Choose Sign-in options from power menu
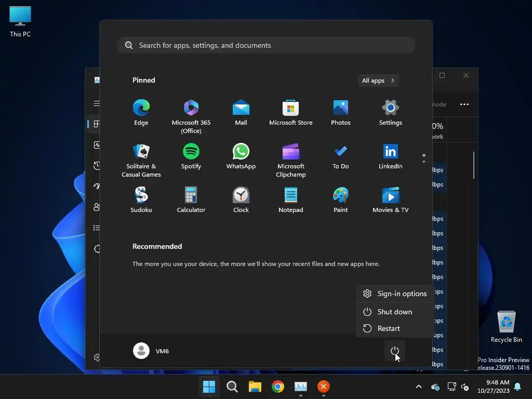This screenshot has width=532, height=399. 395,294
